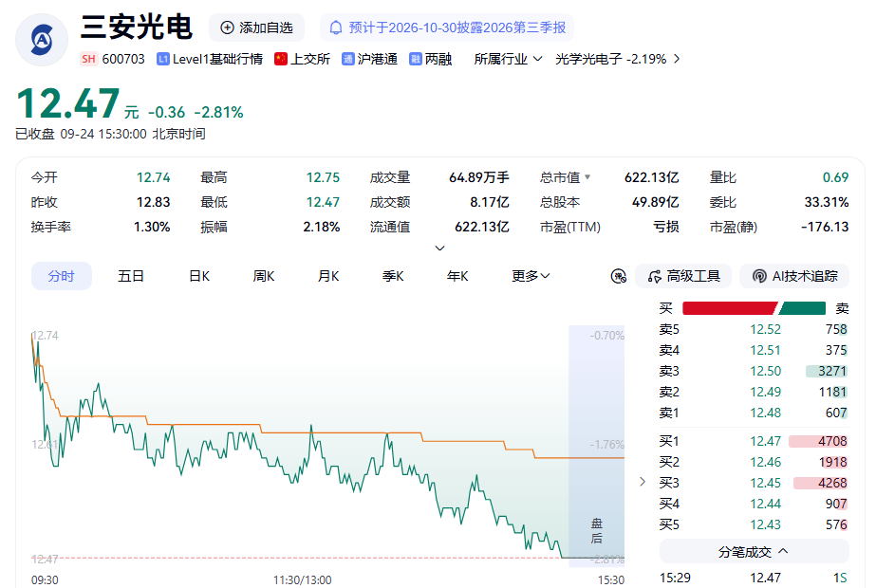The width and height of the screenshot is (876, 588).
Task: Open the 更多 chart period dropdown
Action: (531, 276)
